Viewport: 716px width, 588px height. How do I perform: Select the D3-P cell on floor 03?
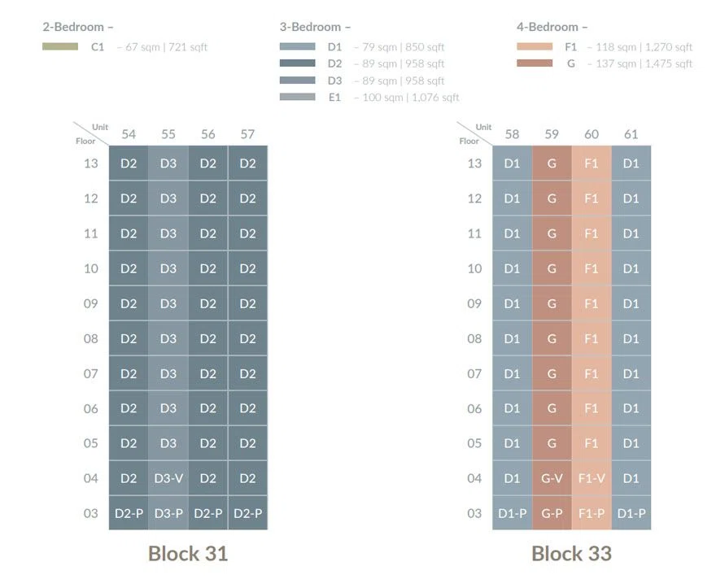[168, 513]
